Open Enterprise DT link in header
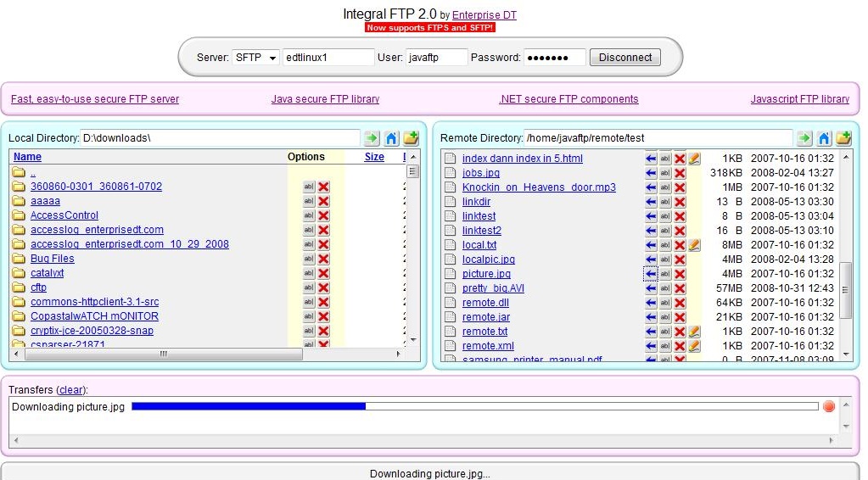 [484, 15]
